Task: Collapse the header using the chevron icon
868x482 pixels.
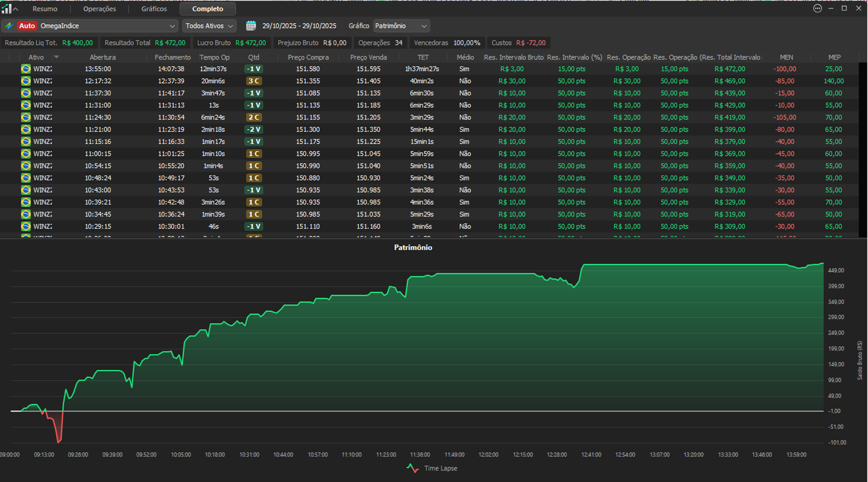Action: pos(15,9)
